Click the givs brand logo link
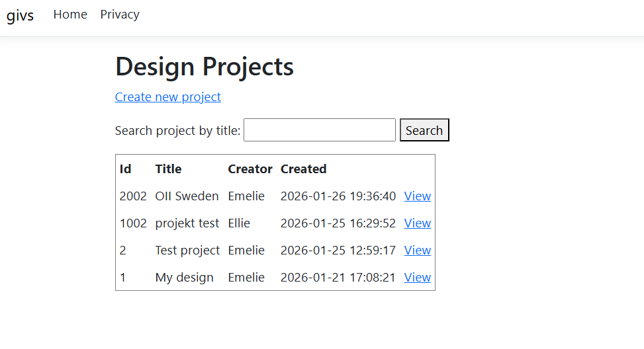Image resolution: width=644 pixels, height=349 pixels. coord(20,16)
